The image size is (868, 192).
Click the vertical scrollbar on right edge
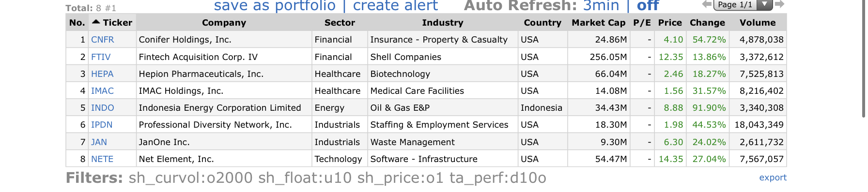pos(864,58)
